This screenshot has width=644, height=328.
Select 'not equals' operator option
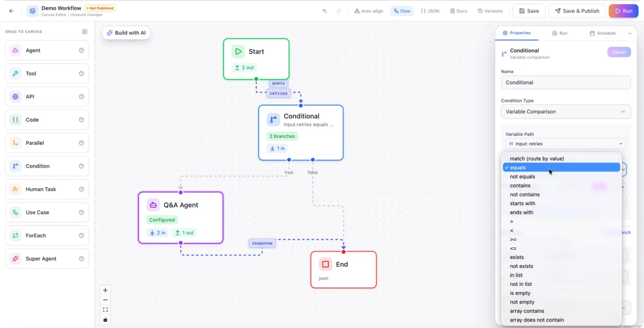tap(561, 177)
